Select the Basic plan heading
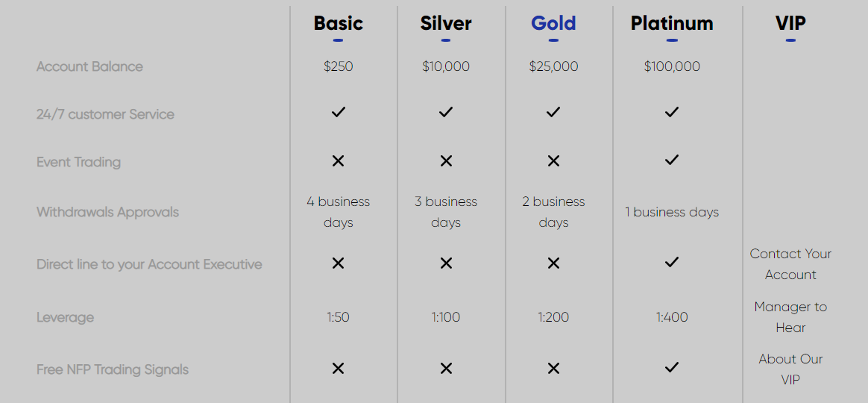The width and height of the screenshot is (868, 403). tap(339, 23)
